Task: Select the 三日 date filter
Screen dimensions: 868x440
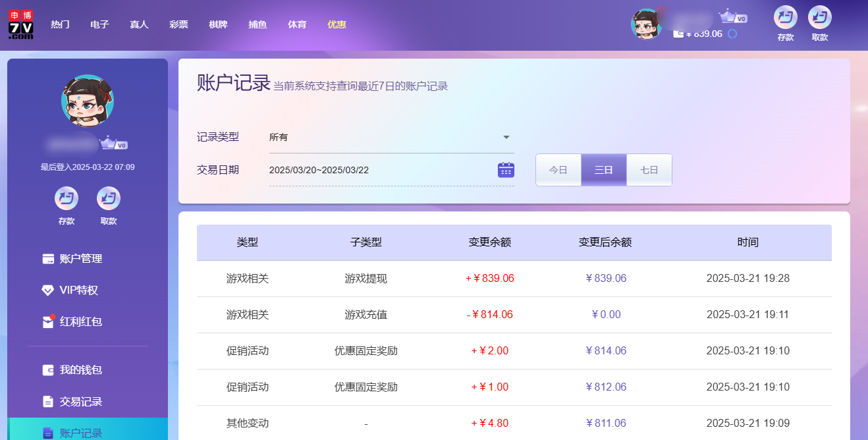Action: pos(603,169)
